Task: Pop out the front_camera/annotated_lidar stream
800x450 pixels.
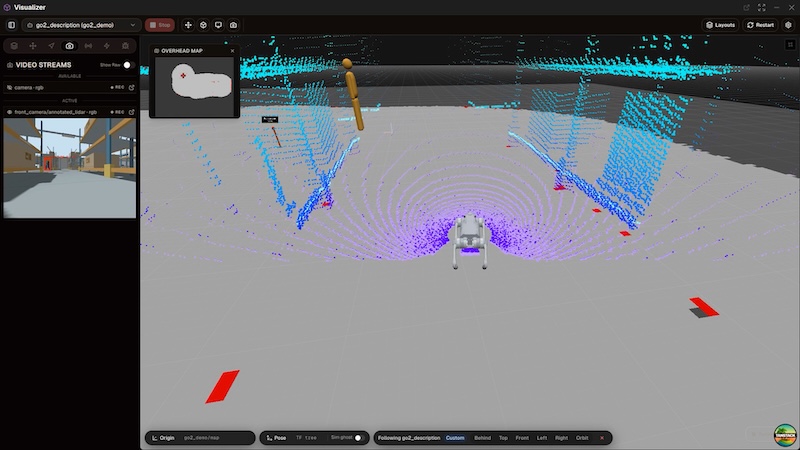Action: pyautogui.click(x=132, y=112)
